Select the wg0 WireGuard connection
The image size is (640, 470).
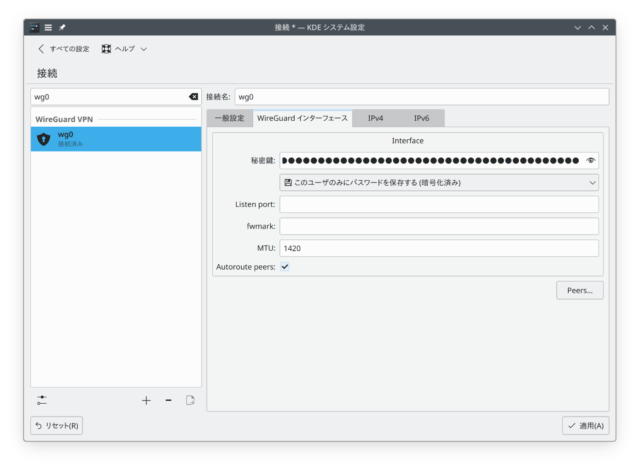116,139
